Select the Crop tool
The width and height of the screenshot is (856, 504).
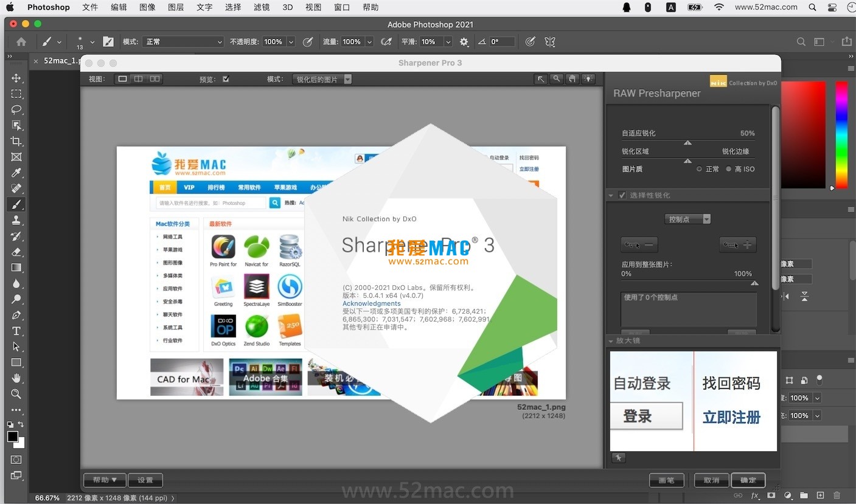16,141
